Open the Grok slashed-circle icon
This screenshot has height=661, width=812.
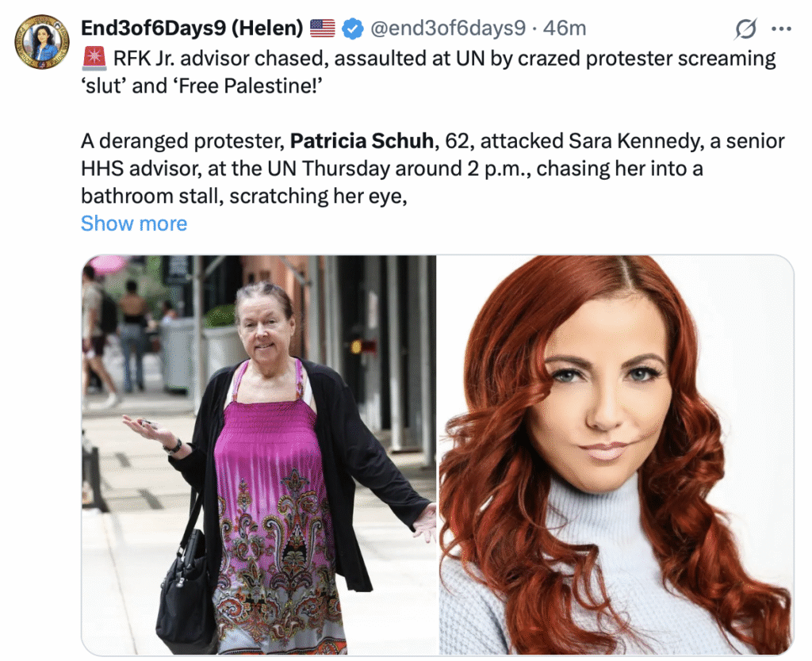(x=745, y=29)
